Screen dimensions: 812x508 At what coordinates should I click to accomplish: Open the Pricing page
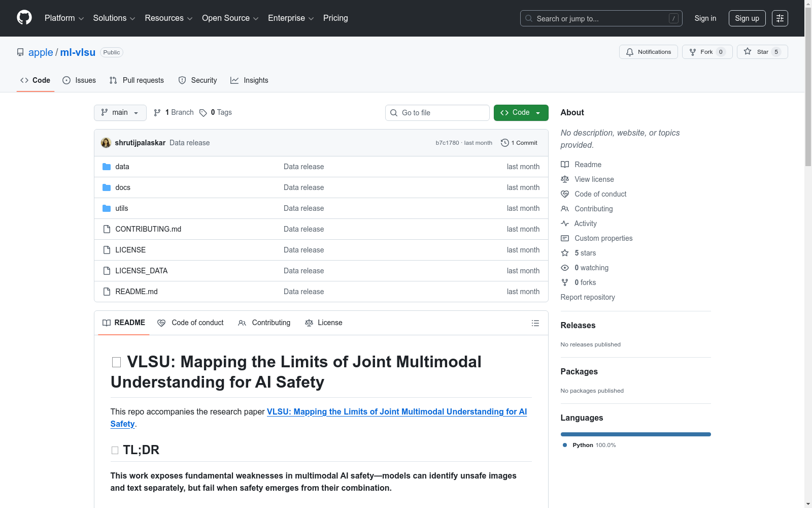tap(335, 18)
